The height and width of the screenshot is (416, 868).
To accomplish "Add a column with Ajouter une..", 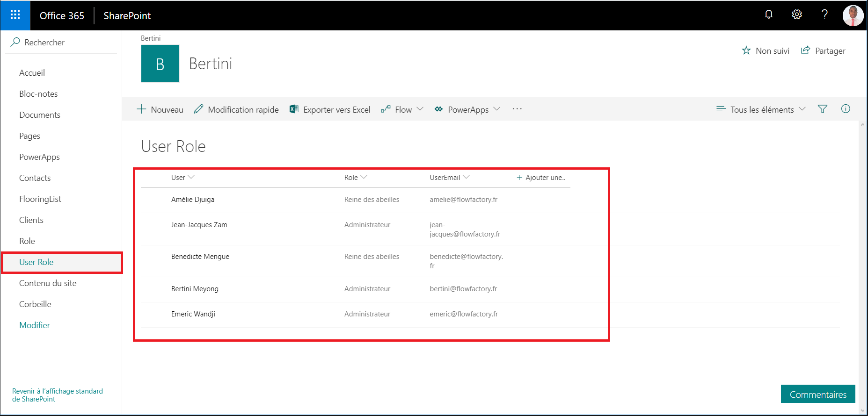I will [541, 178].
